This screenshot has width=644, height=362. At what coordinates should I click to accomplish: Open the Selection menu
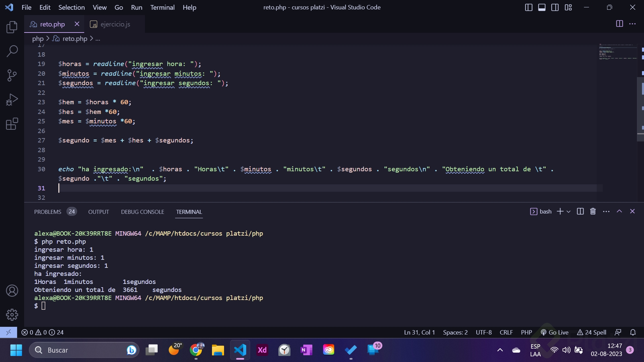pyautogui.click(x=71, y=7)
